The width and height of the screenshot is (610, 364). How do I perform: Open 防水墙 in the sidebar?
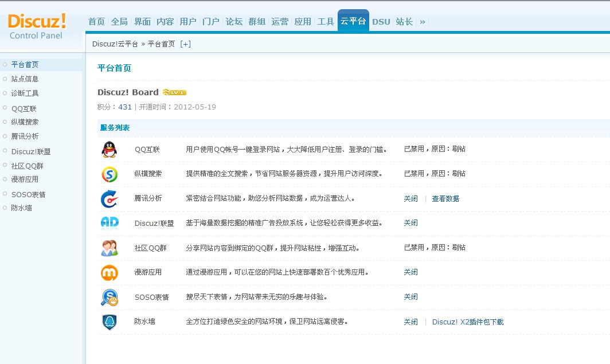pyautogui.click(x=21, y=208)
